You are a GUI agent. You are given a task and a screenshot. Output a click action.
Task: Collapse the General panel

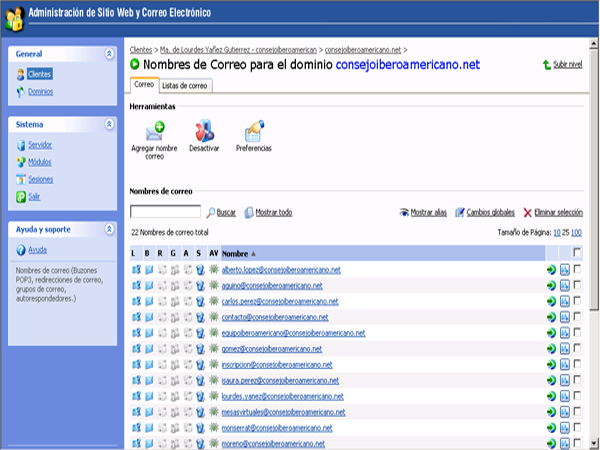[x=109, y=54]
